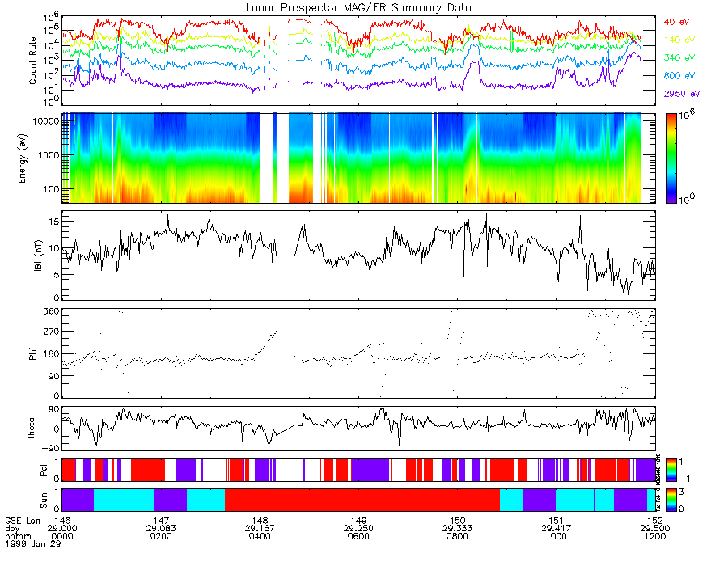This screenshot has width=728, height=566.
Task: Click the time tick '1200'
Action: pyautogui.click(x=655, y=536)
